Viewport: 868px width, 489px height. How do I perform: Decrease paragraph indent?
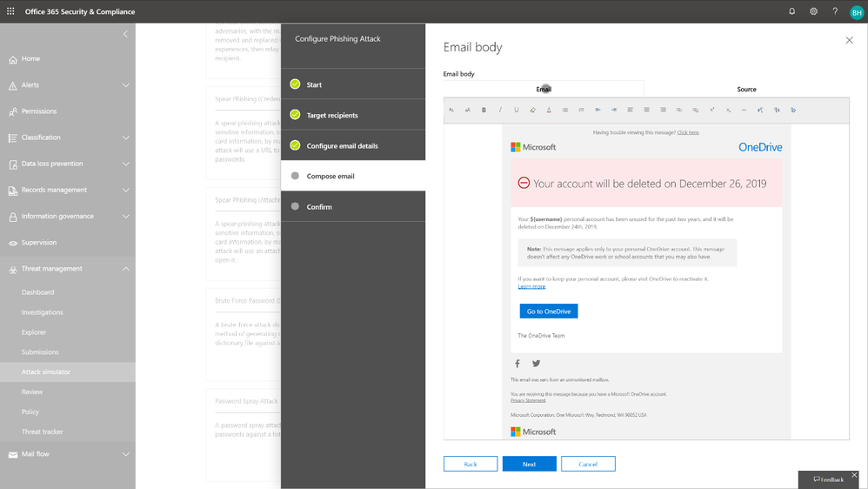click(598, 110)
